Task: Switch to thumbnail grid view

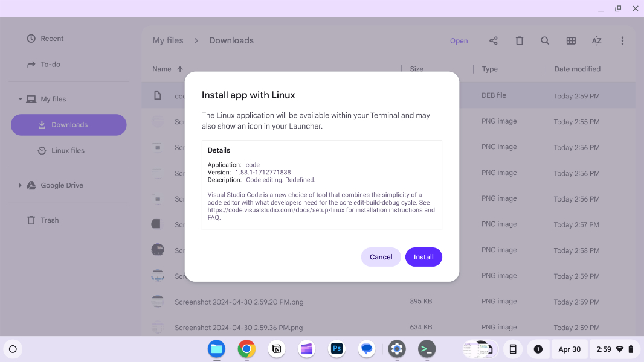Action: coord(571,41)
